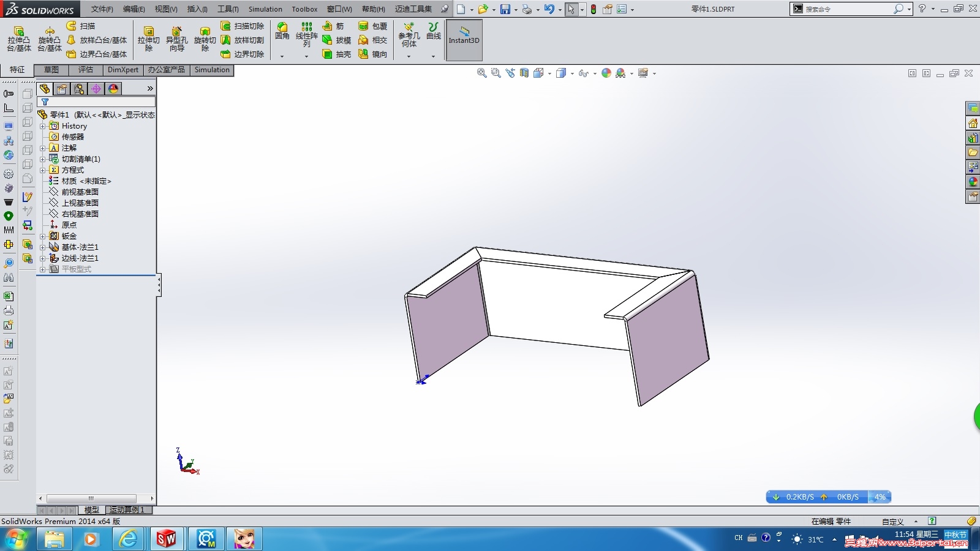Viewport: 980px width, 551px height.
Task: Select the 旋转凸台/基体 revolve boss tool
Action: pyautogui.click(x=50, y=39)
